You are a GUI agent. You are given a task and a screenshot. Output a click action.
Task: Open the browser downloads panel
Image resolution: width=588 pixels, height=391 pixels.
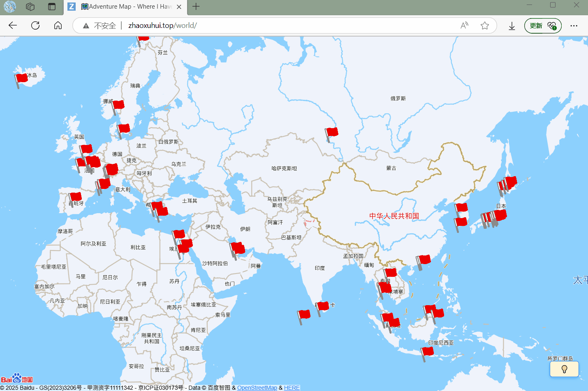(512, 26)
